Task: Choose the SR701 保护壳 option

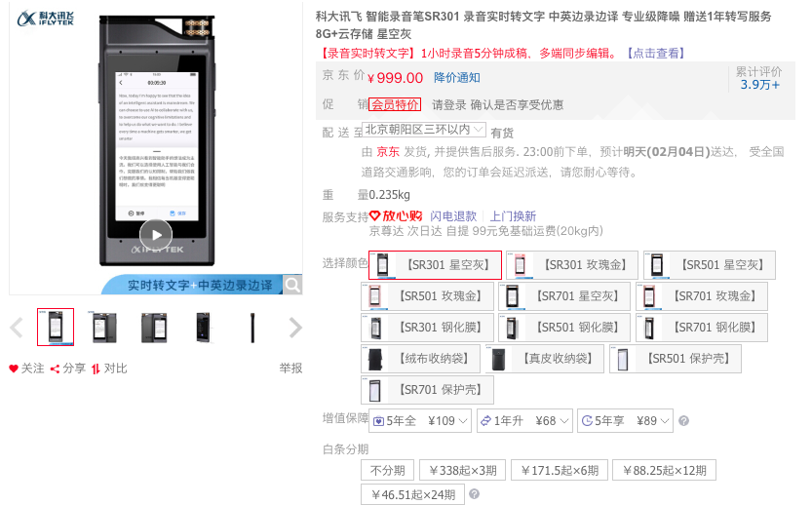Action: (427, 390)
